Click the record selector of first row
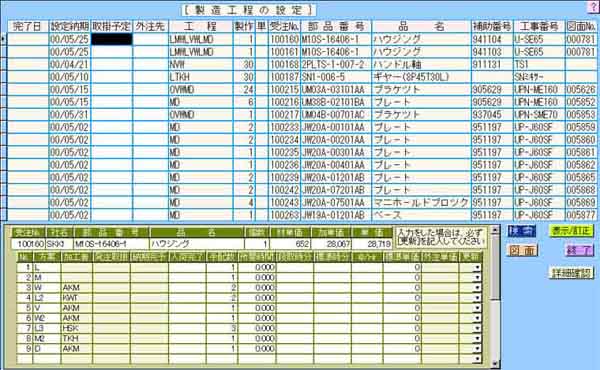600x370 pixels. point(3,39)
